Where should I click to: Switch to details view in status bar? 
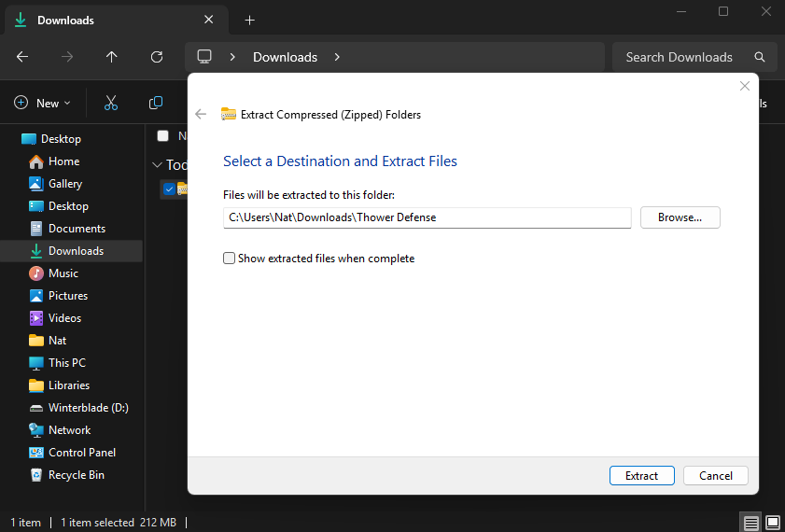750,523
